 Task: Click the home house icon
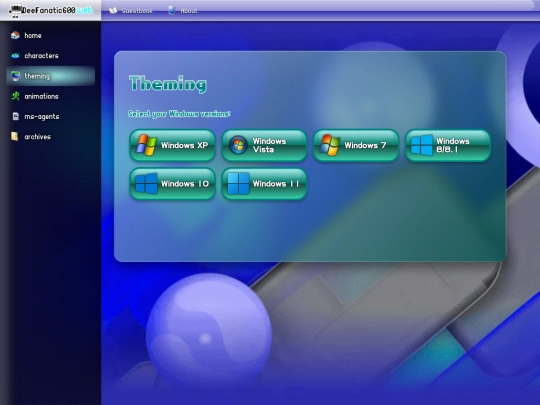(15, 35)
